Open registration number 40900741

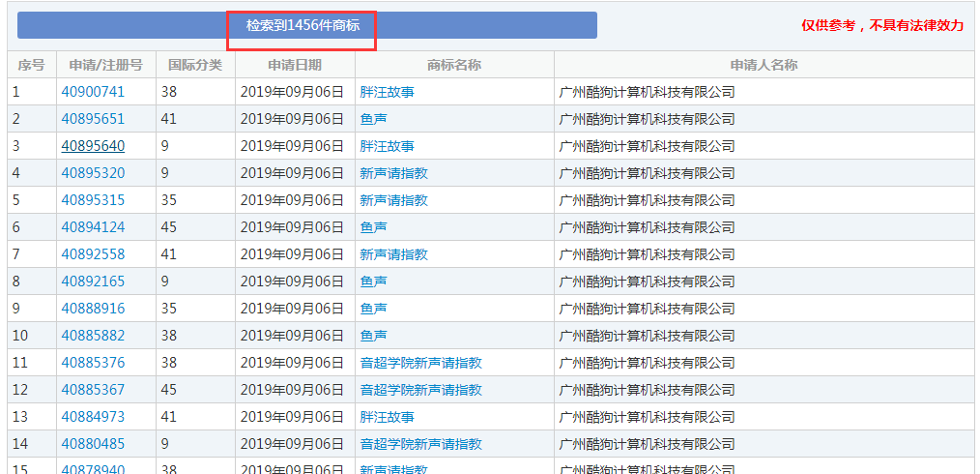[93, 92]
